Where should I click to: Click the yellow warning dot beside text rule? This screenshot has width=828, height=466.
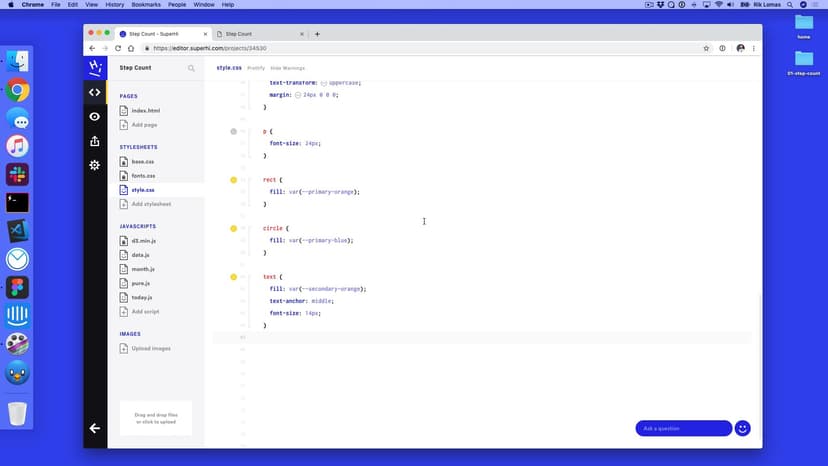[233, 277]
